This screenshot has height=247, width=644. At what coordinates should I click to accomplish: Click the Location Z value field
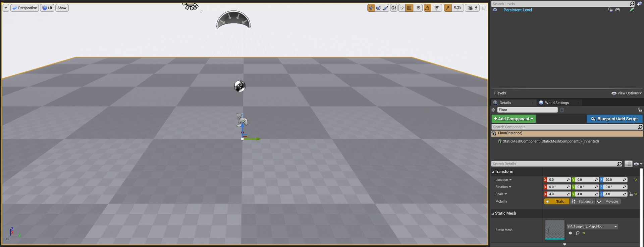pyautogui.click(x=615, y=180)
